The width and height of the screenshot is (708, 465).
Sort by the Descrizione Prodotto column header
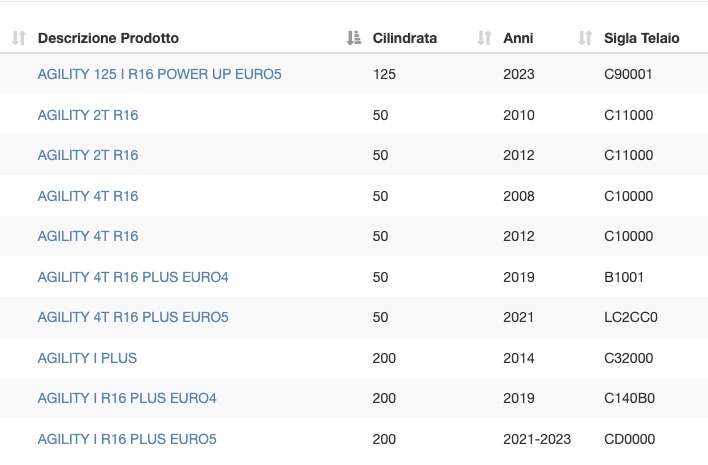click(x=108, y=38)
